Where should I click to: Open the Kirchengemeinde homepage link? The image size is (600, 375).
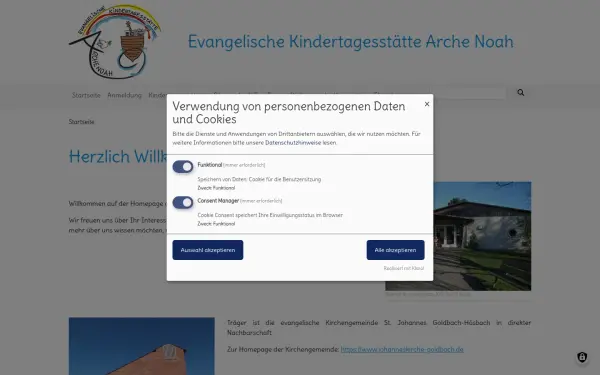pos(402,349)
